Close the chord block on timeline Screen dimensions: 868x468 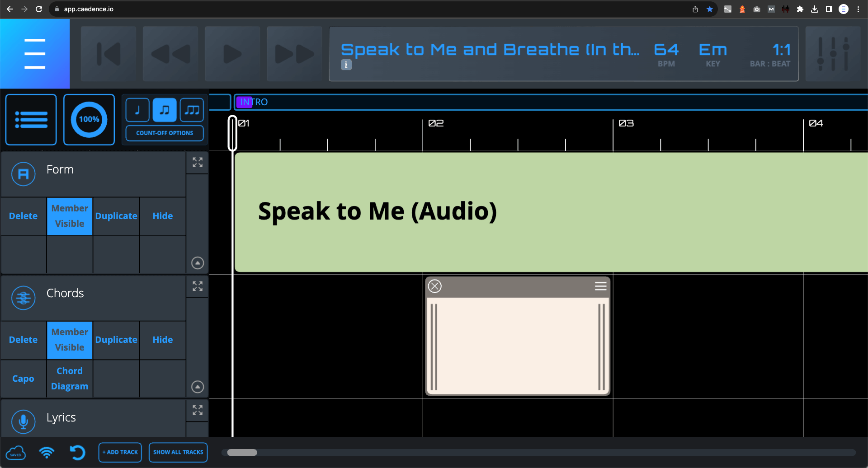(x=435, y=286)
